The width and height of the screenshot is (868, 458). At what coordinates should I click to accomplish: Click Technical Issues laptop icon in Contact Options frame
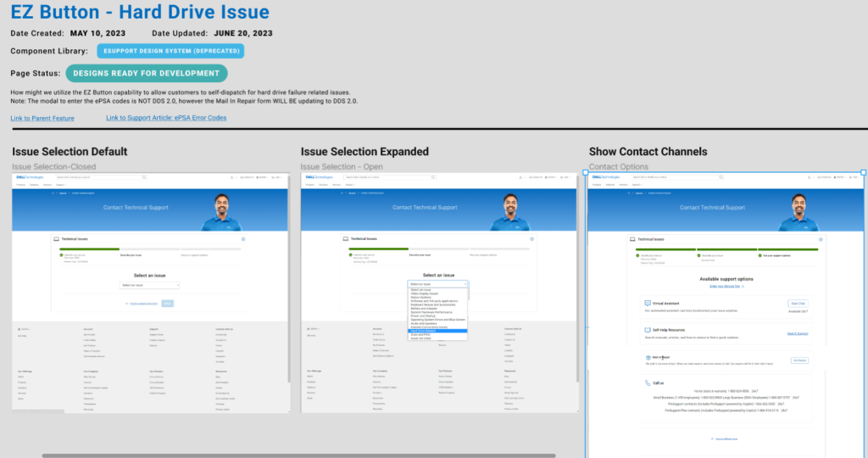pos(633,240)
